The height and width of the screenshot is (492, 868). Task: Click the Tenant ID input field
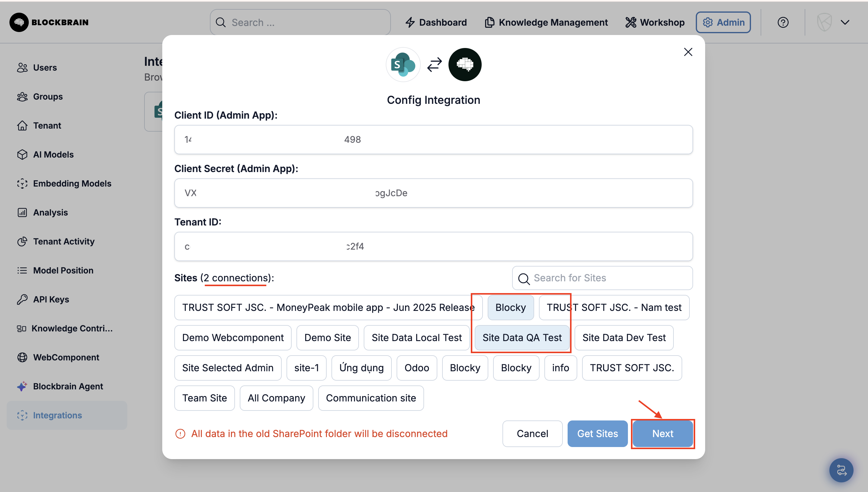[433, 246]
